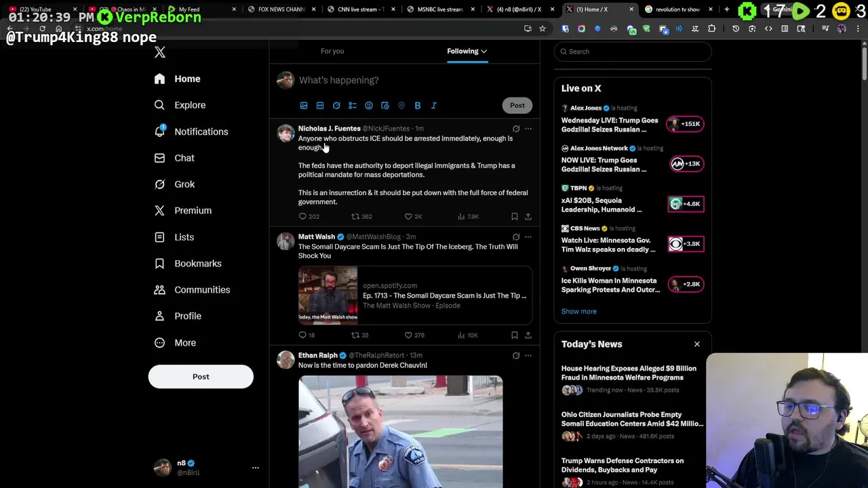Join the Alex Jones Wednesday LIVE space
The image size is (868, 488).
tap(633, 120)
